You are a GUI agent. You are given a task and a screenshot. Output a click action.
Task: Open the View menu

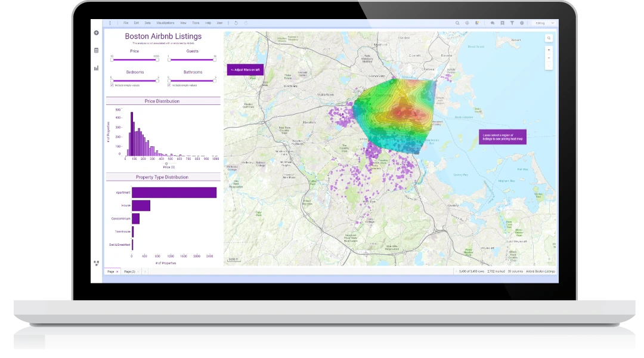183,23
